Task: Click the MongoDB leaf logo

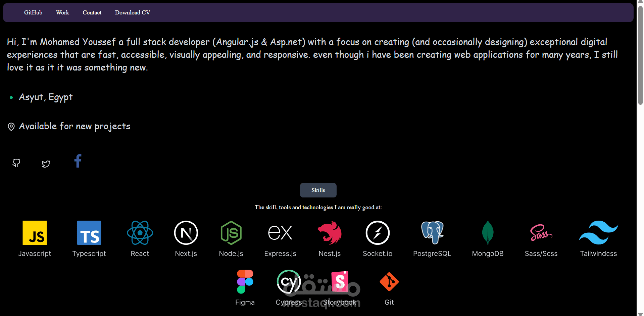Action: (x=488, y=233)
